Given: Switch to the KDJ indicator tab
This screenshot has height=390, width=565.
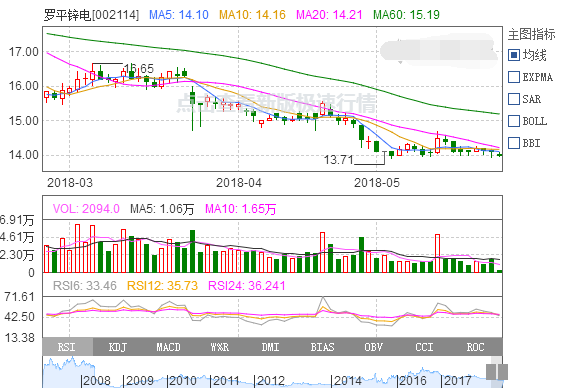Looking at the screenshot, I should [x=118, y=347].
